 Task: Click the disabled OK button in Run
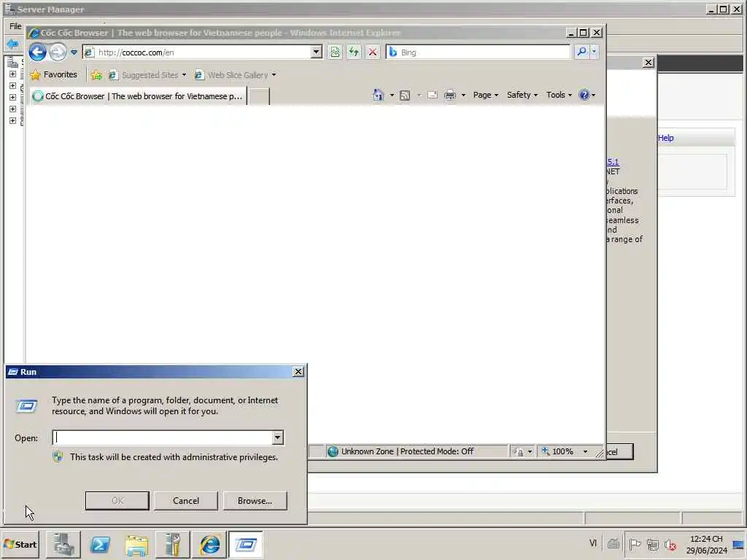click(x=117, y=500)
